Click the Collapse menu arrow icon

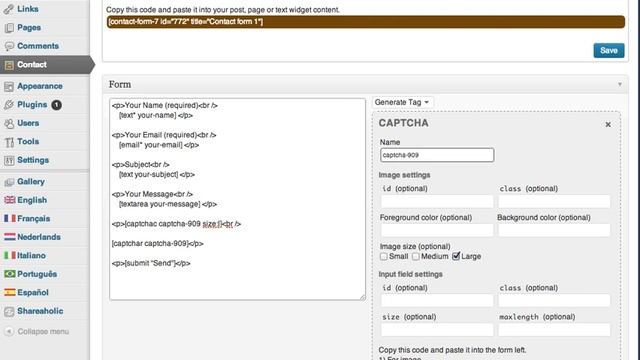pos(9,331)
